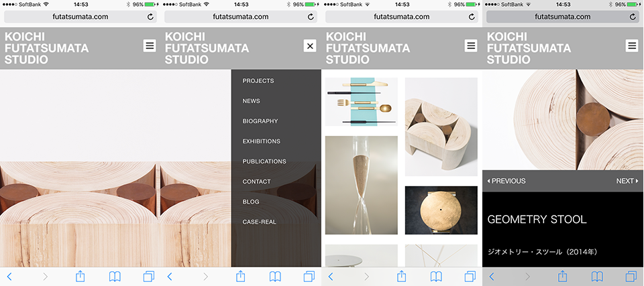
Task: Reload page in first phone's address bar
Action: (150, 17)
